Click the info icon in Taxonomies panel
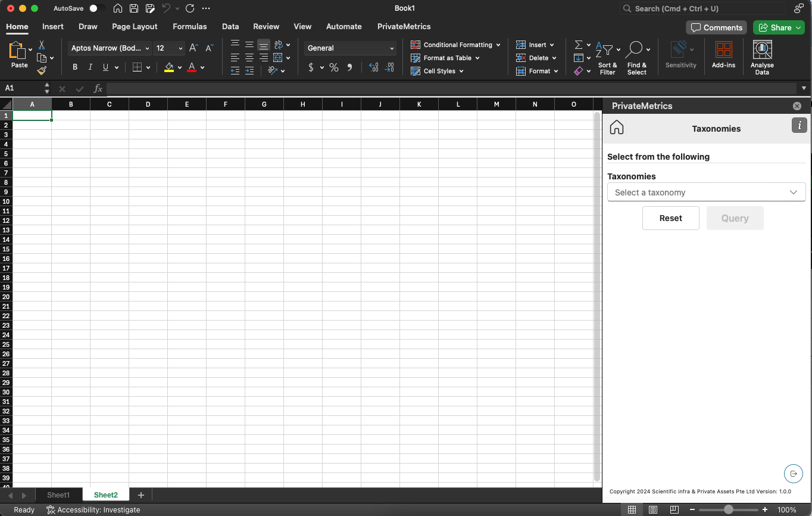Viewport: 812px width, 516px height. click(x=799, y=125)
